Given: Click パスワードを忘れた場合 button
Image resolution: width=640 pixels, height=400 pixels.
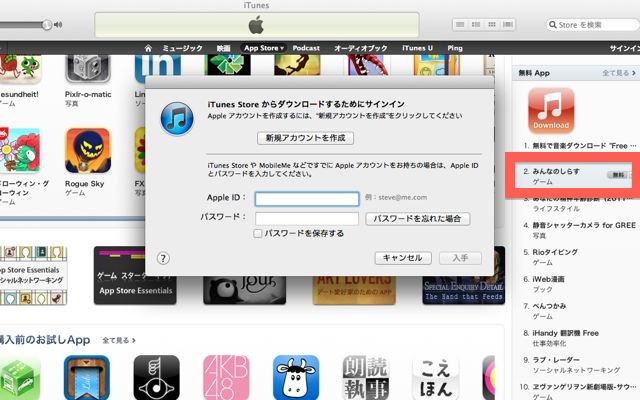Looking at the screenshot, I should click(x=418, y=219).
